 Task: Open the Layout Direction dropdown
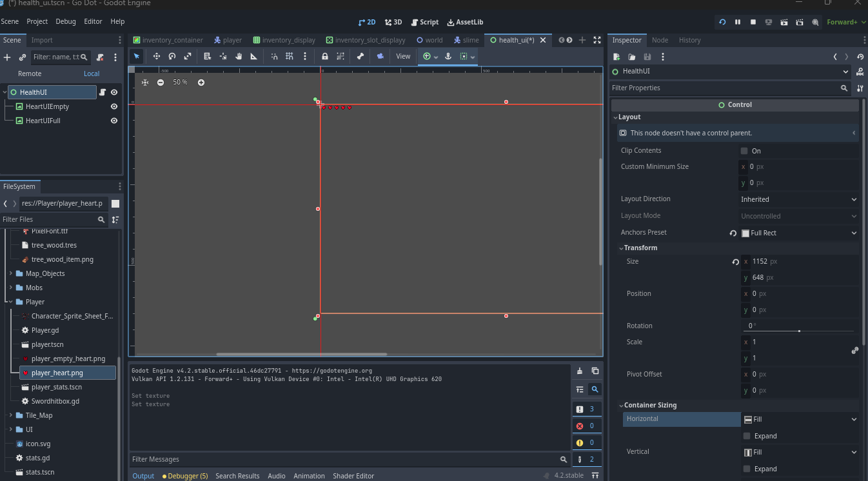click(799, 199)
